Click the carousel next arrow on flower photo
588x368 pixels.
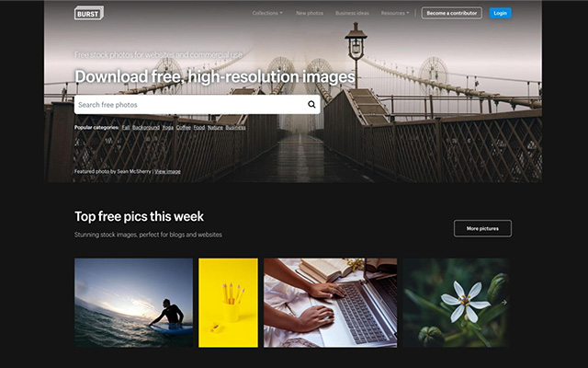504,302
